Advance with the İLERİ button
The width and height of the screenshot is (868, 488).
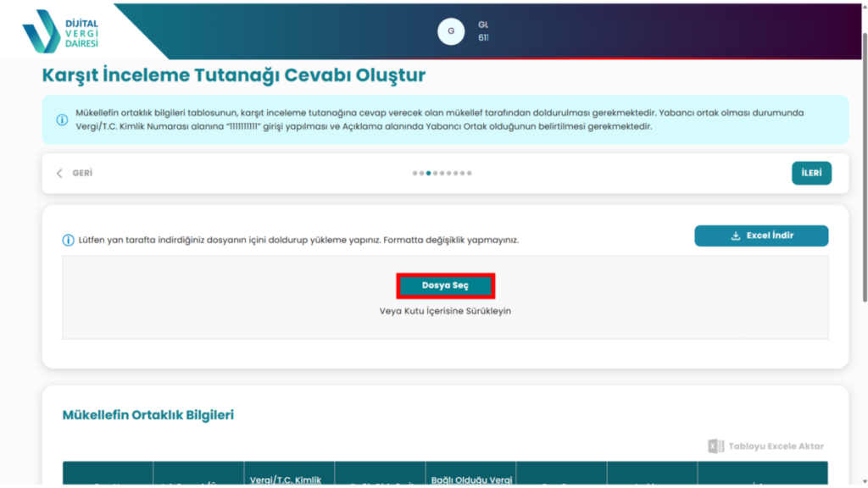811,173
